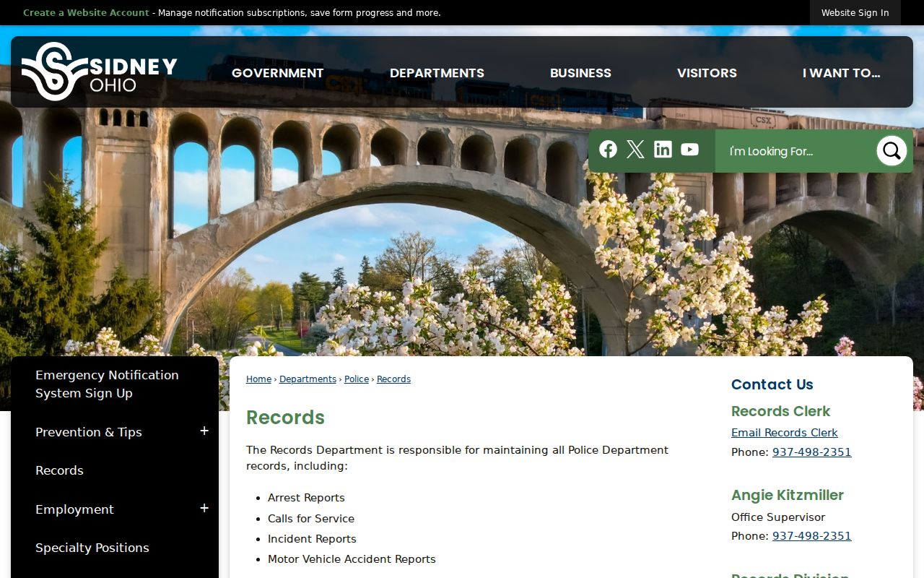Viewport: 924px width, 578px height.
Task: Click Motor Vehicle Accident Reports list item
Action: 352,559
